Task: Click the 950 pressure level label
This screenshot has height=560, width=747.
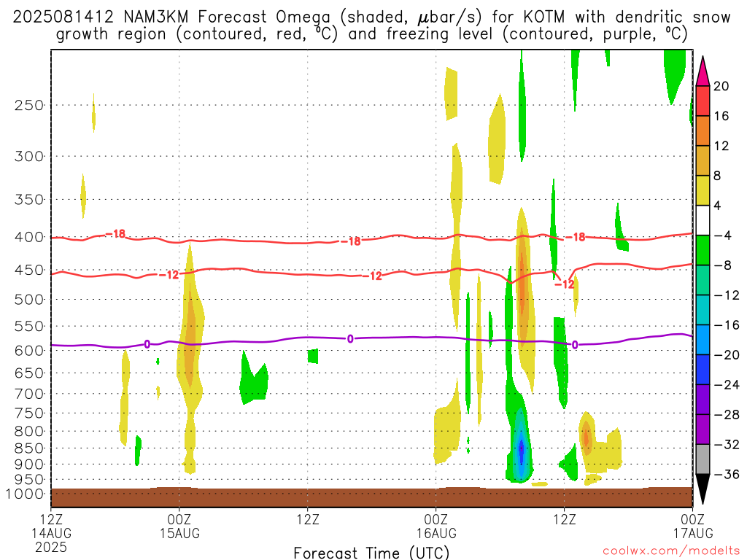Action: [x=29, y=480]
